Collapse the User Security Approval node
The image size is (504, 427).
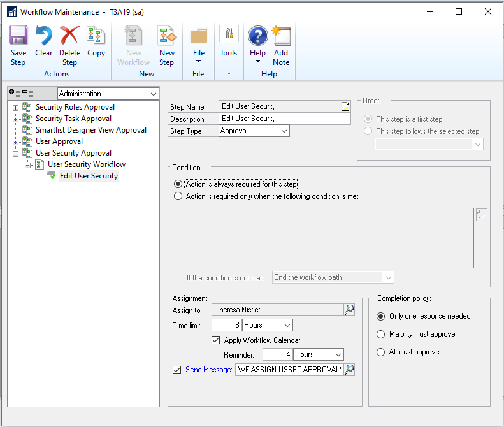point(15,154)
